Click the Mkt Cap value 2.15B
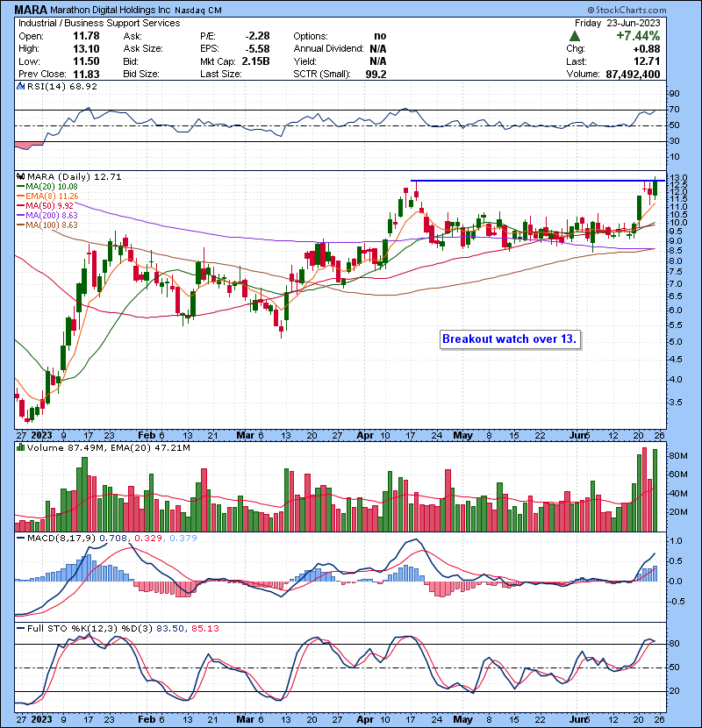Viewport: 702px width, 728px height. 255,61
